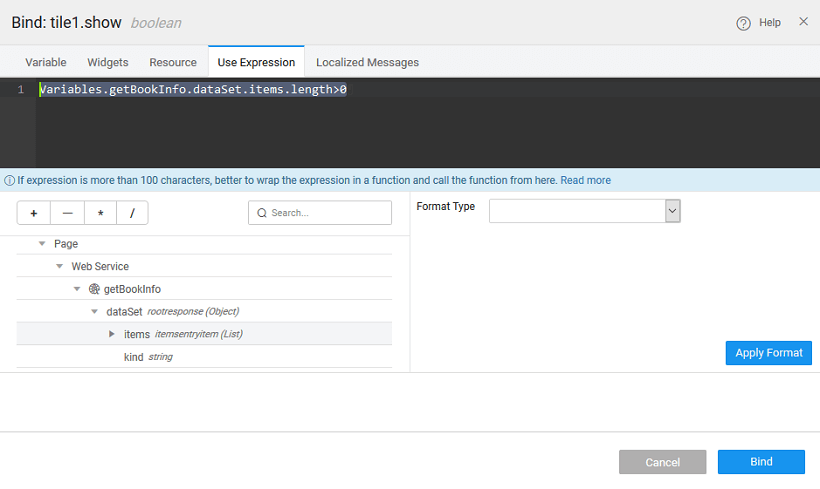Confirm with the Bind button
The height and width of the screenshot is (489, 820).
click(x=761, y=462)
